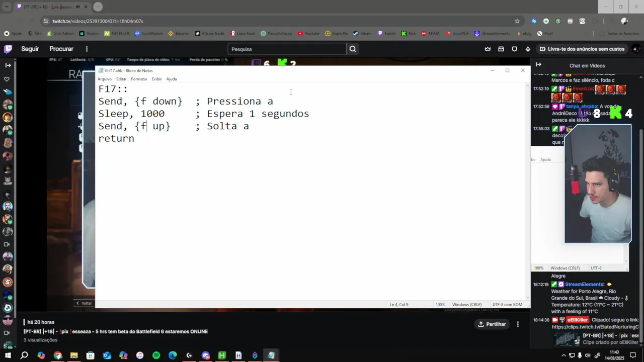The height and width of the screenshot is (362, 644).
Task: Open the StreamElements bookmark
Action: [x=492, y=34]
